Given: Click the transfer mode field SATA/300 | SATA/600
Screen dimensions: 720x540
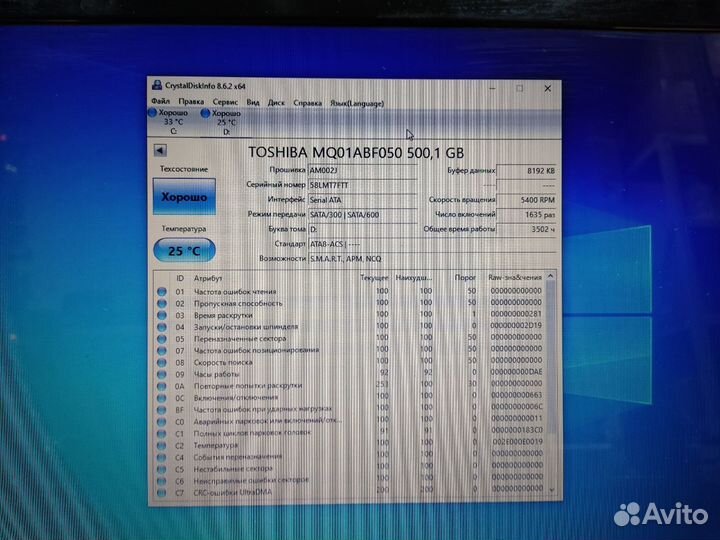Looking at the screenshot, I should point(362,214).
